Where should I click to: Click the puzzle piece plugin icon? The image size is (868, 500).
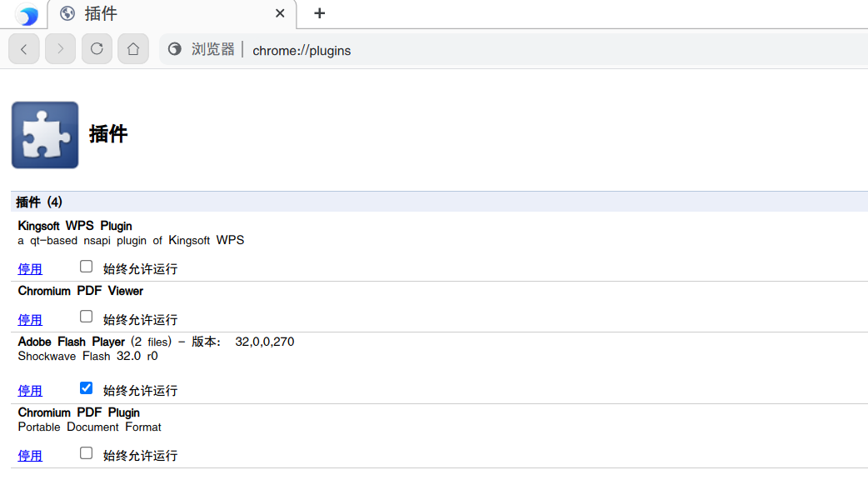(45, 135)
